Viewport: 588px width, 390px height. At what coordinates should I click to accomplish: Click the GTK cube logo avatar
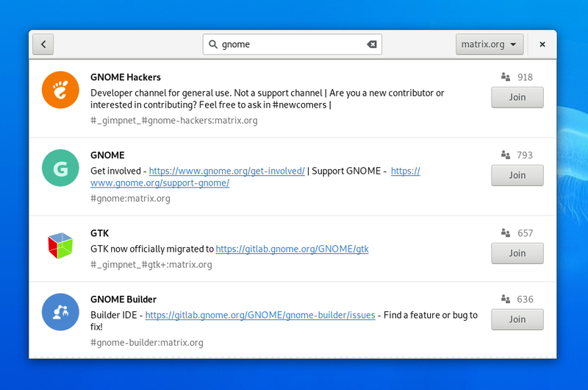(x=60, y=246)
